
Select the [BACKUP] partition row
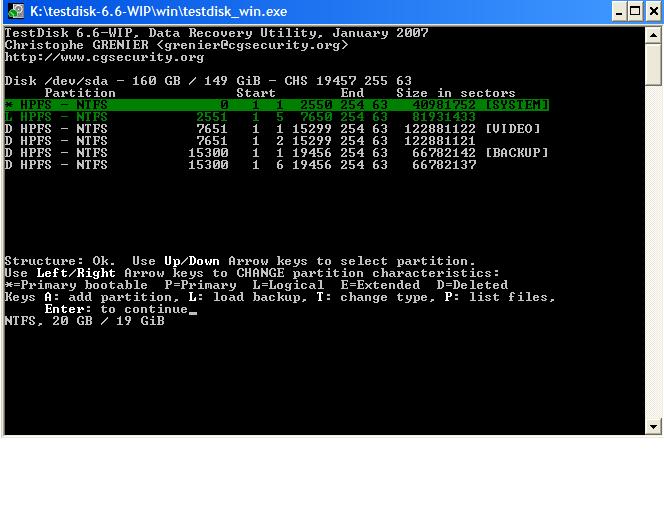pyautogui.click(x=277, y=152)
